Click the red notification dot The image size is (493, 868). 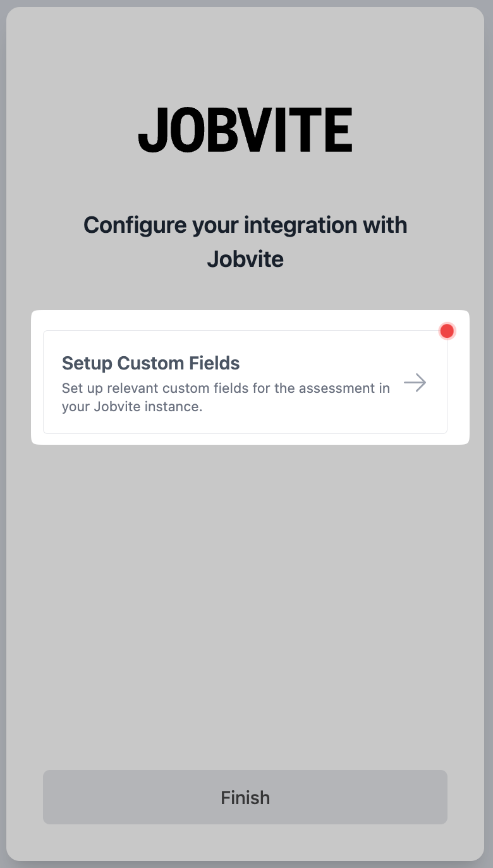pyautogui.click(x=447, y=331)
